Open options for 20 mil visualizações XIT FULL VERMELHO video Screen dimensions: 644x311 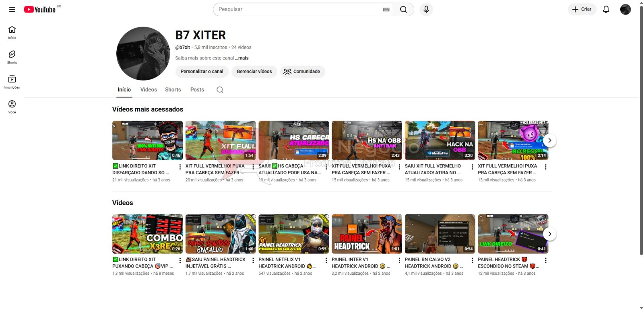253,167
